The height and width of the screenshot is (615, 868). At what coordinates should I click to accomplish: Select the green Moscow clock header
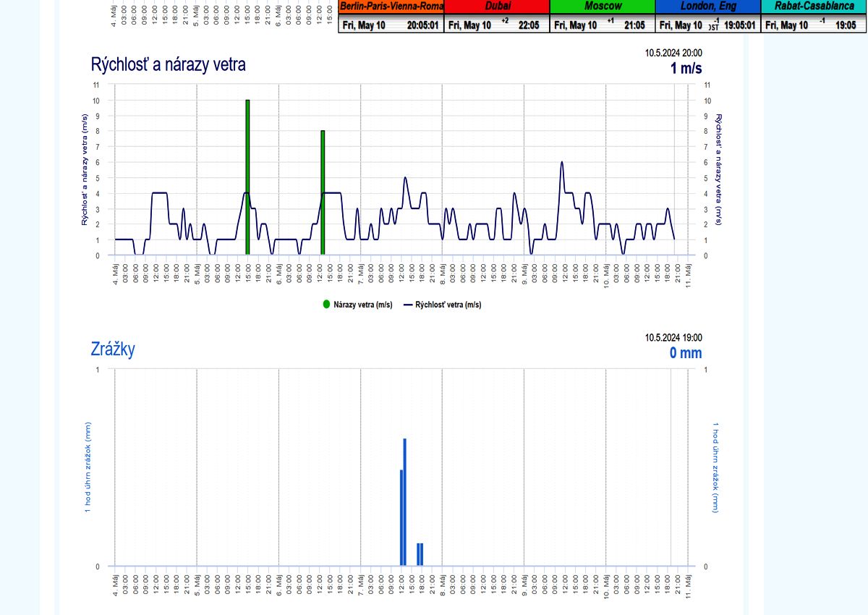tap(602, 6)
